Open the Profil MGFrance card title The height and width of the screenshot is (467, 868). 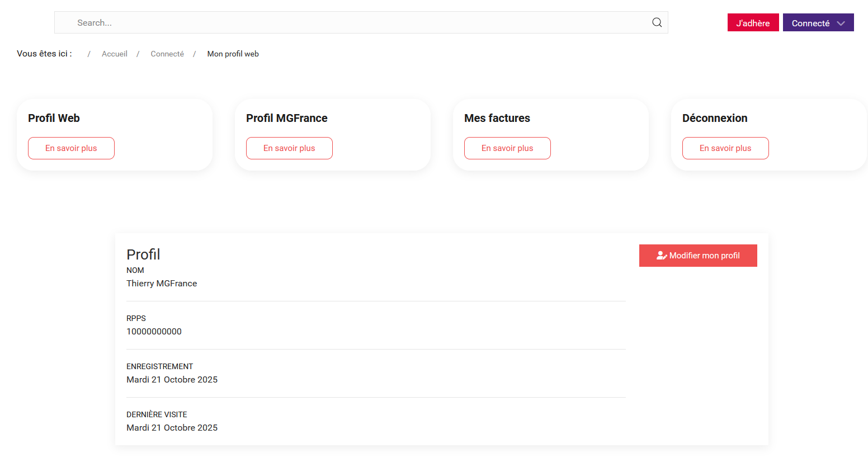coord(286,118)
